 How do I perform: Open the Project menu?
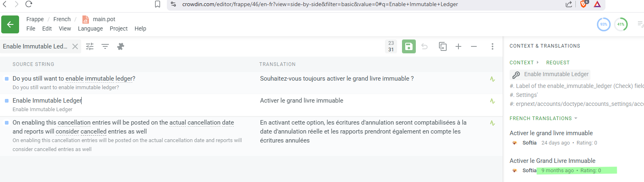coord(119,29)
